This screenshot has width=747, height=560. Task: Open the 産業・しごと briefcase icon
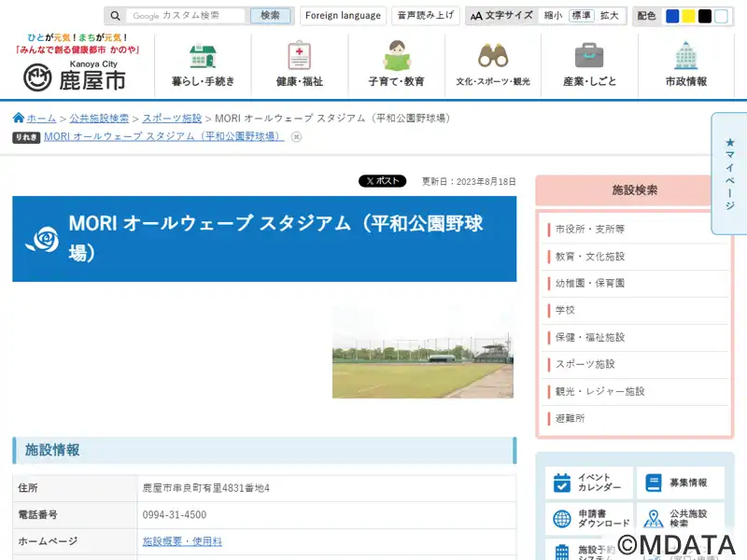click(589, 56)
